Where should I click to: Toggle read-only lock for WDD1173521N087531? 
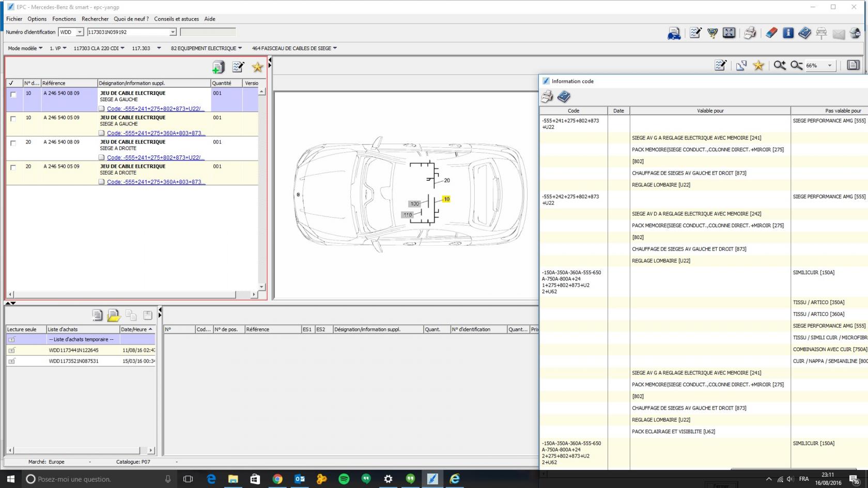[x=11, y=361]
